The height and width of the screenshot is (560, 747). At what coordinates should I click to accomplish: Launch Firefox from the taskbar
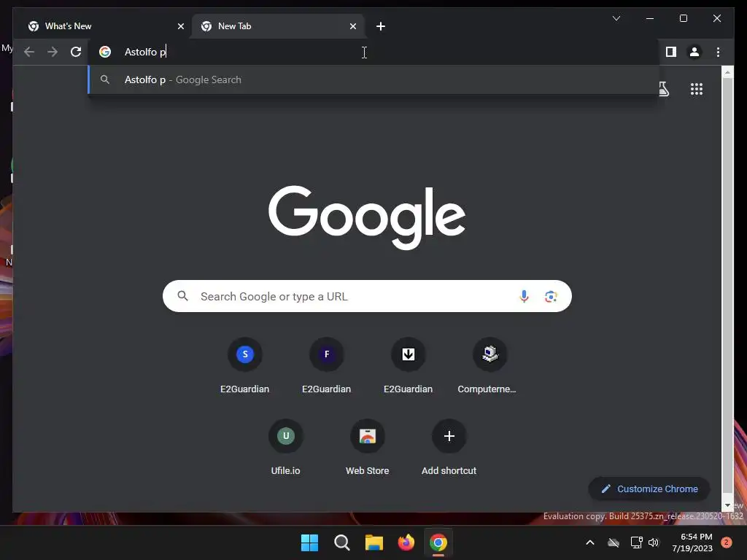406,542
